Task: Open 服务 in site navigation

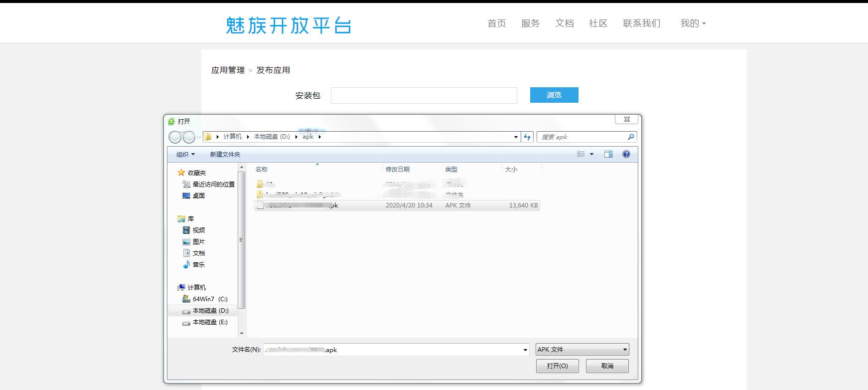Action: (530, 23)
